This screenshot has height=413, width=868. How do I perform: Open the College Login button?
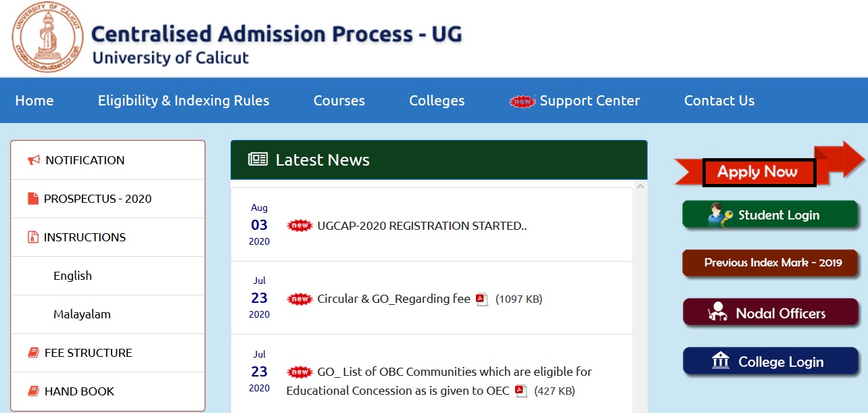coord(770,362)
